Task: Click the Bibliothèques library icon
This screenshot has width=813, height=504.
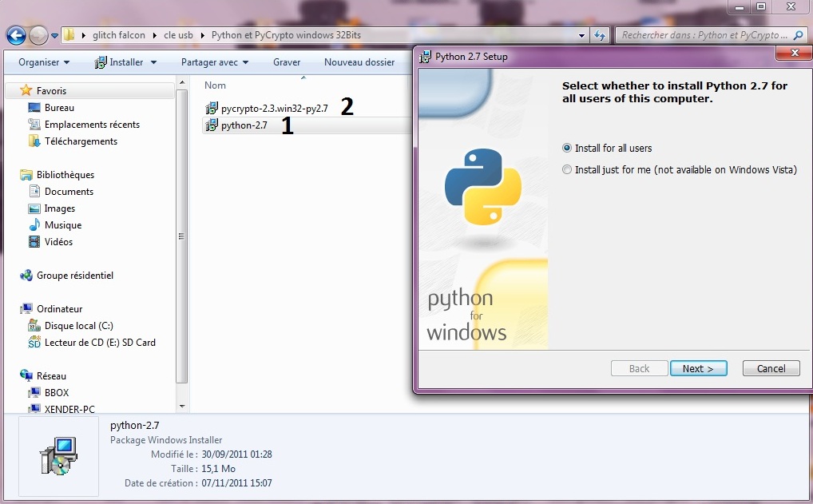Action: pos(26,175)
